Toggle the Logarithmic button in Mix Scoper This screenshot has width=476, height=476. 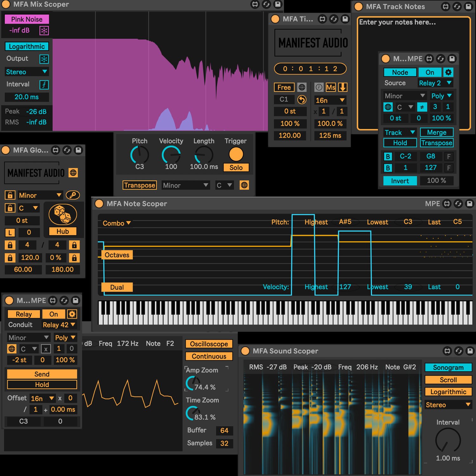tap(27, 46)
